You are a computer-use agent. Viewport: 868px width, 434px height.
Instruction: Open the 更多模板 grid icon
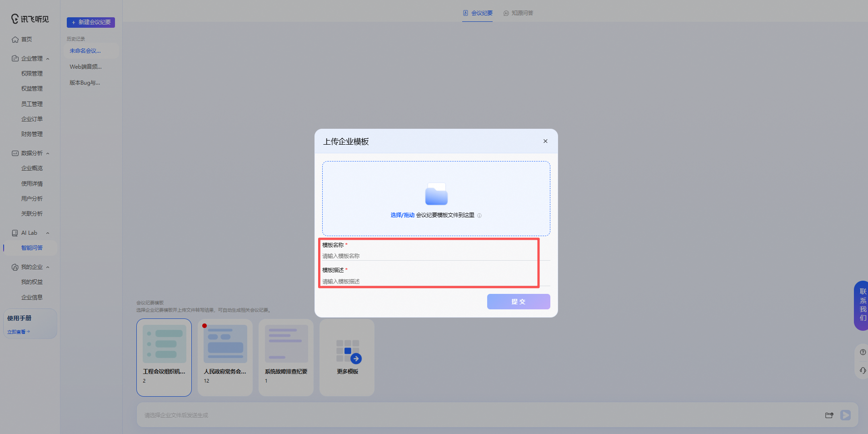(x=349, y=351)
